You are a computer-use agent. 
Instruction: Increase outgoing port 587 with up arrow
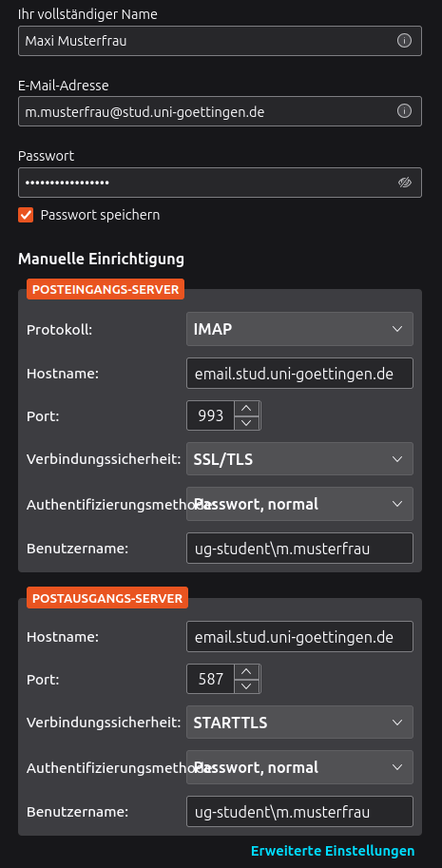[x=247, y=672]
